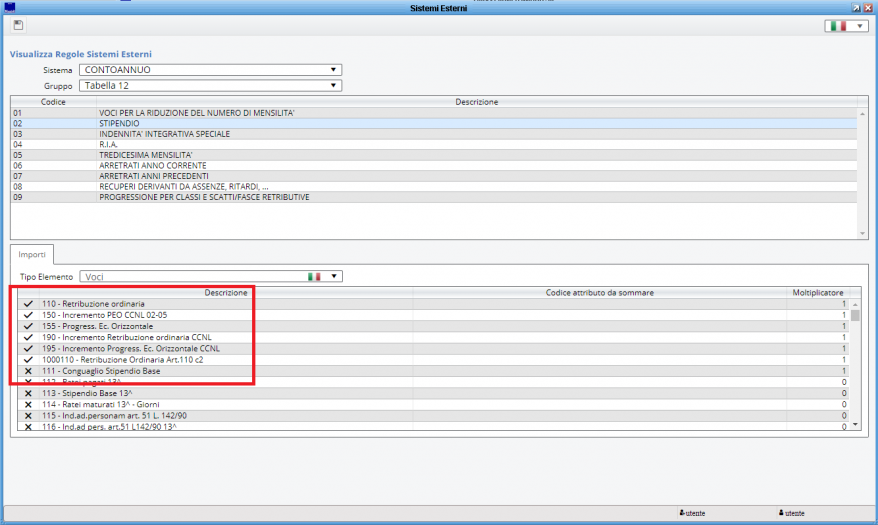The image size is (878, 525).
Task: Close the Sistemi Esterni window
Action: point(868,8)
